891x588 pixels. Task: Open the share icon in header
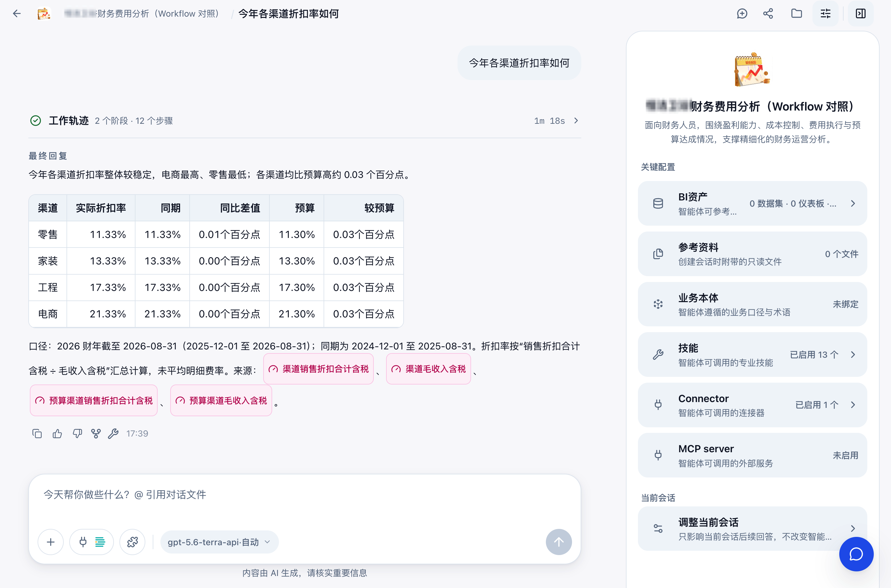(x=768, y=14)
